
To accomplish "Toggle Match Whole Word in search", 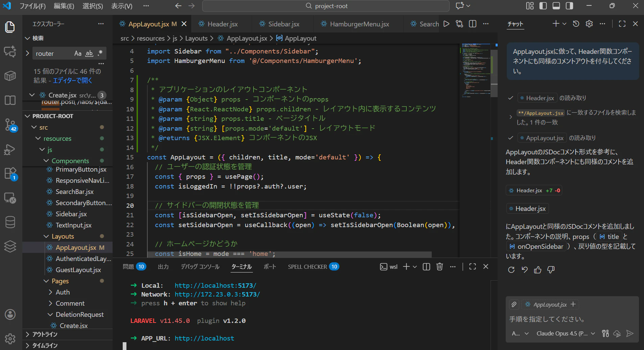I will (89, 53).
